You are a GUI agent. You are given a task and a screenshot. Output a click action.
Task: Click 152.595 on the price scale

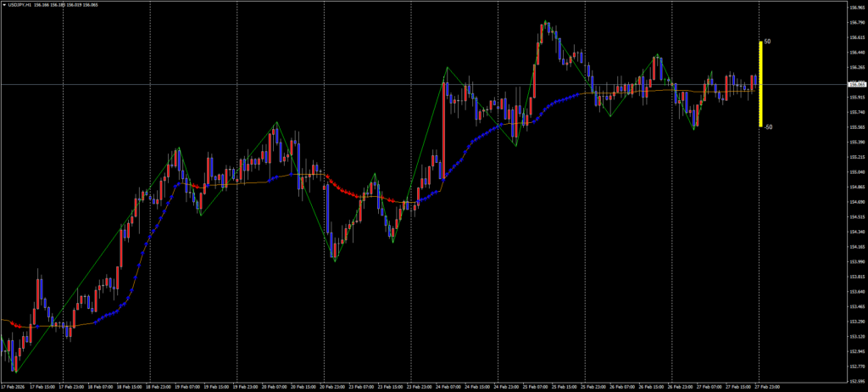[x=857, y=381]
